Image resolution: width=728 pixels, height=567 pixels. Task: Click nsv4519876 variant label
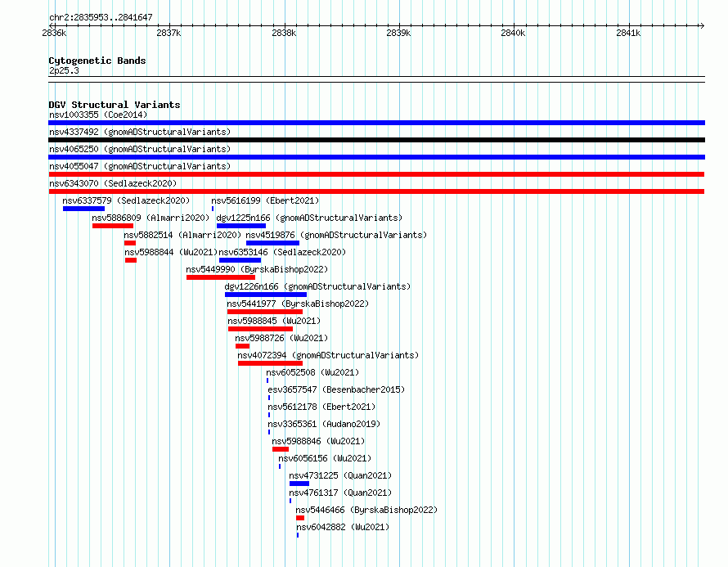pyautogui.click(x=336, y=235)
